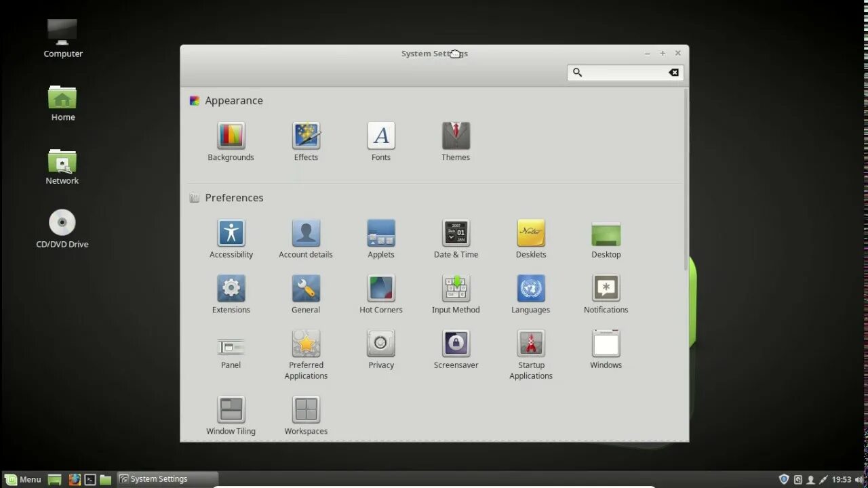
Task: Launch Terminal from the panel
Action: (90, 480)
